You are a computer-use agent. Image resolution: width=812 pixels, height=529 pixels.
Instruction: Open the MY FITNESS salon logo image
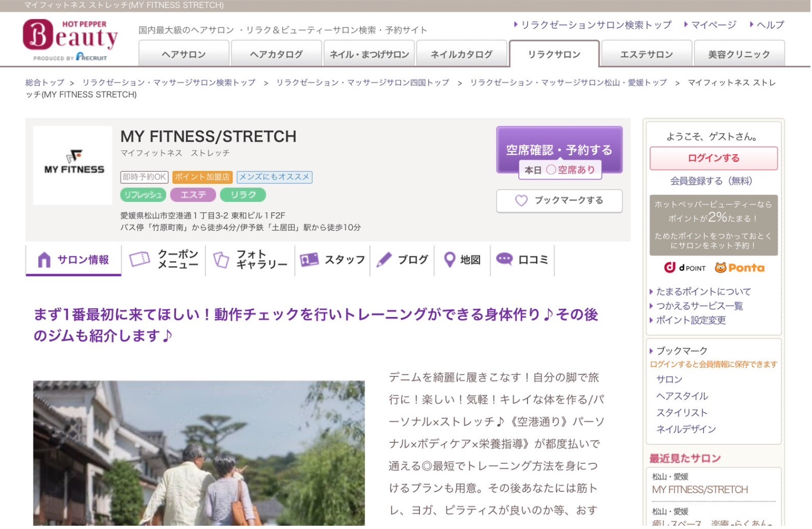point(73,165)
